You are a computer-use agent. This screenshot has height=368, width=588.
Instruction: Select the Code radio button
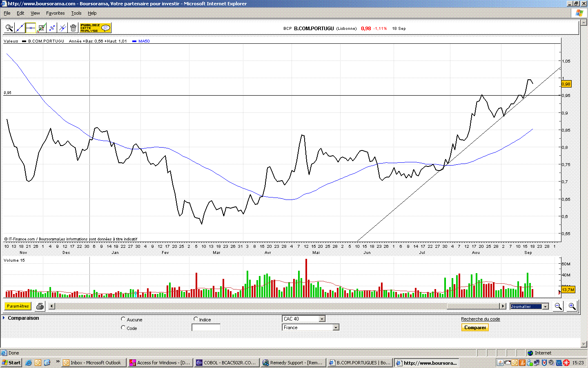123,328
